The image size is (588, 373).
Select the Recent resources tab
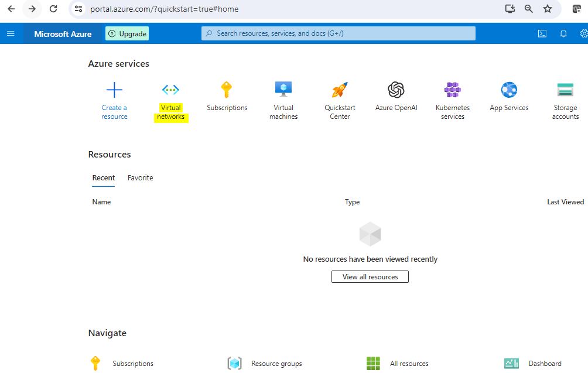pyautogui.click(x=104, y=177)
